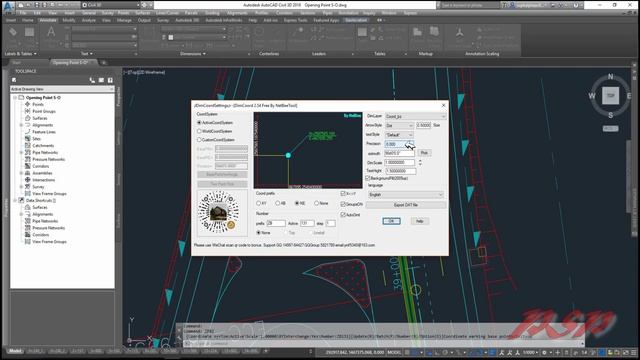The width and height of the screenshot is (640, 360).
Task: Switch to Model layout tab
Action: [15, 351]
